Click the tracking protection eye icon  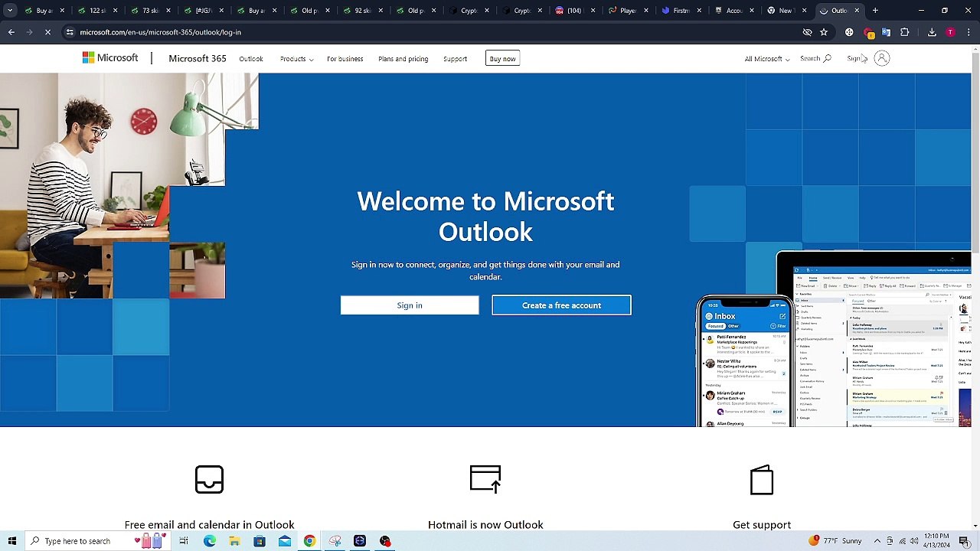(807, 32)
